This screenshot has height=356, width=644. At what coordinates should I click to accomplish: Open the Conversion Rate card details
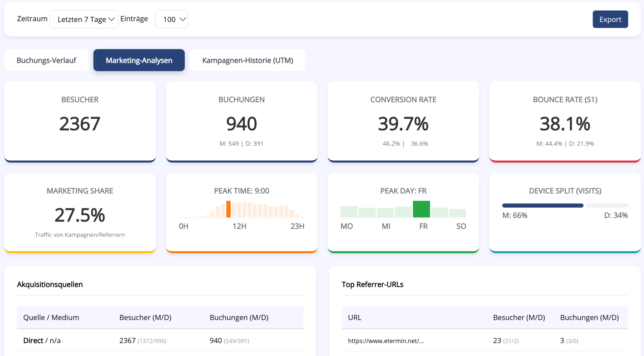[403, 121]
